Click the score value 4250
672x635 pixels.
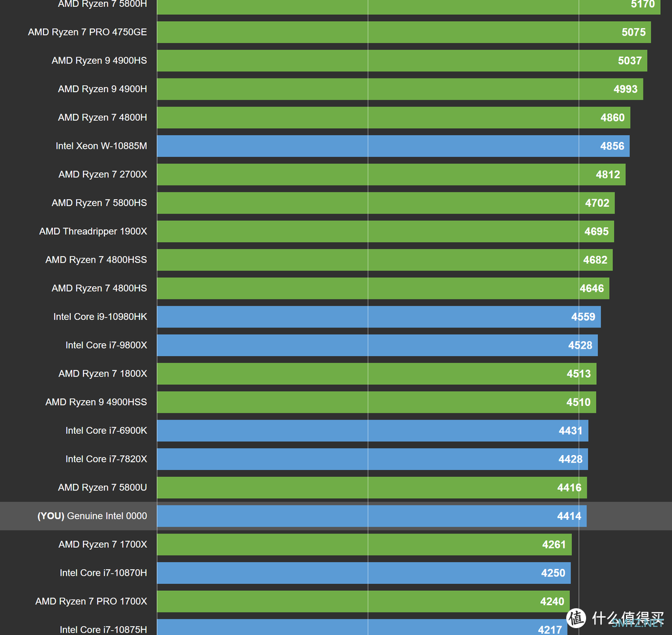(x=553, y=573)
